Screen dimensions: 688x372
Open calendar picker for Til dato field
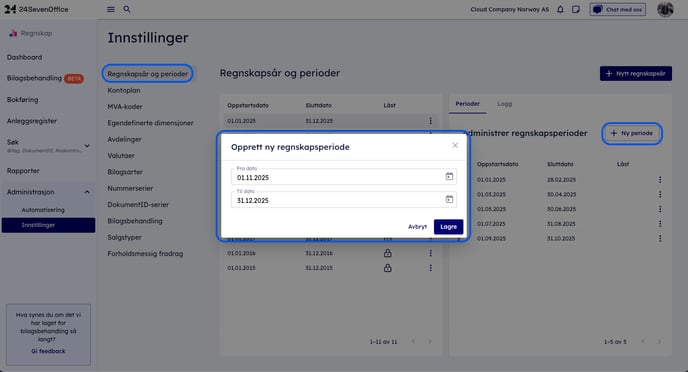449,199
